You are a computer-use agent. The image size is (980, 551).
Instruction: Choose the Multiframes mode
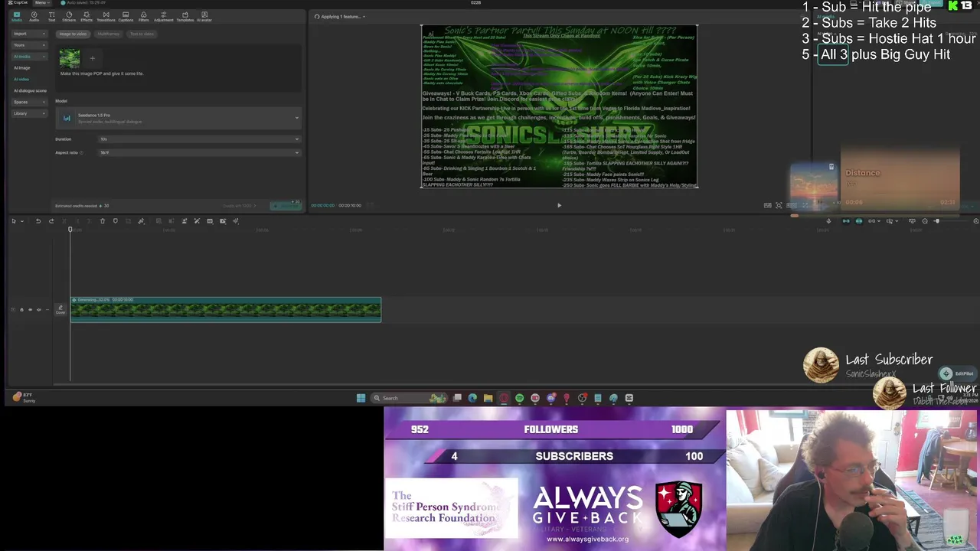click(x=108, y=34)
